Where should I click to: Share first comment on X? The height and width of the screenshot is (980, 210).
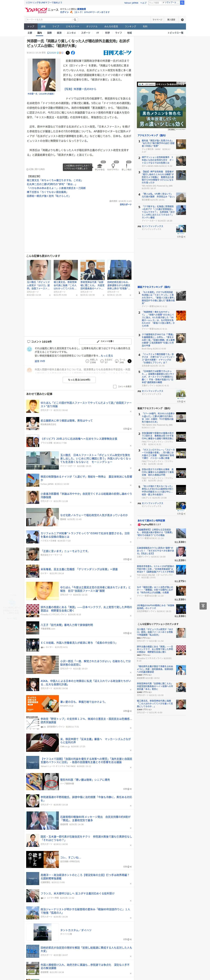point(130,361)
